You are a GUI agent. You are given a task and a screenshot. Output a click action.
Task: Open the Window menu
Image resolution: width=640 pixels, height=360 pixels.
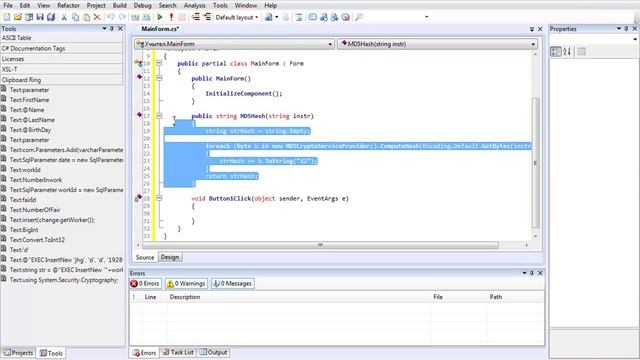(245, 5)
